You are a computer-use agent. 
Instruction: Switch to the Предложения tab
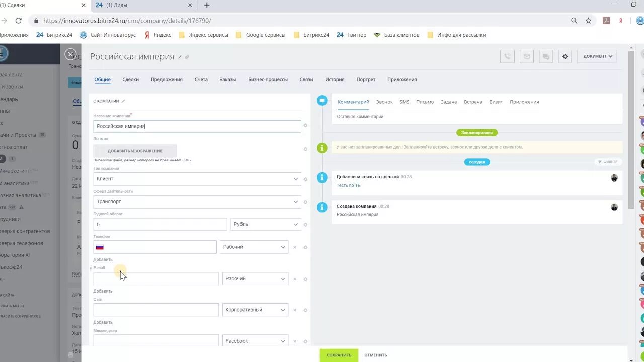click(x=167, y=79)
